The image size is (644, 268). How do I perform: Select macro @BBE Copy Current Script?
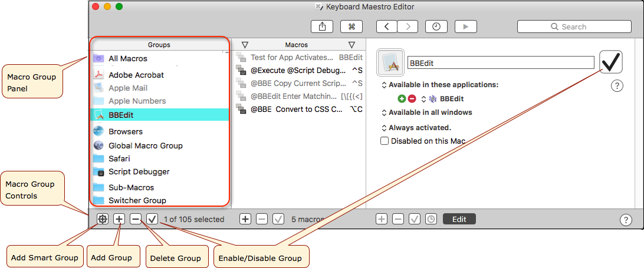coord(299,83)
